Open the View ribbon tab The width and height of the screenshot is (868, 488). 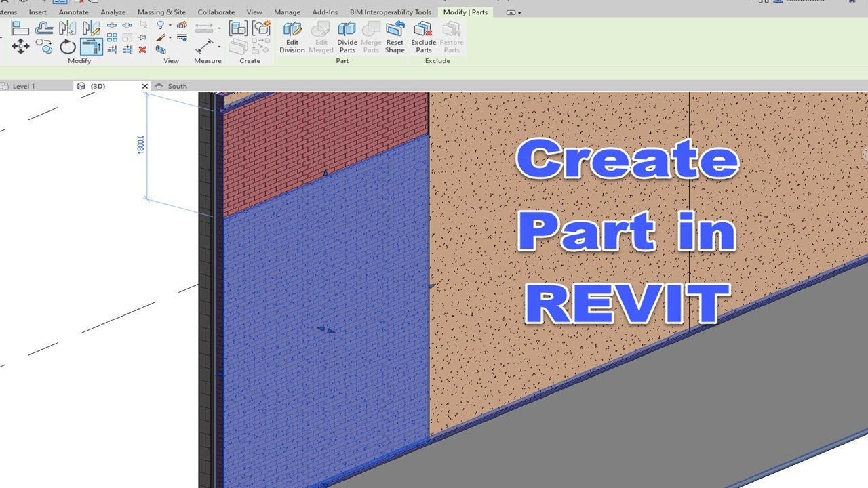(x=254, y=12)
